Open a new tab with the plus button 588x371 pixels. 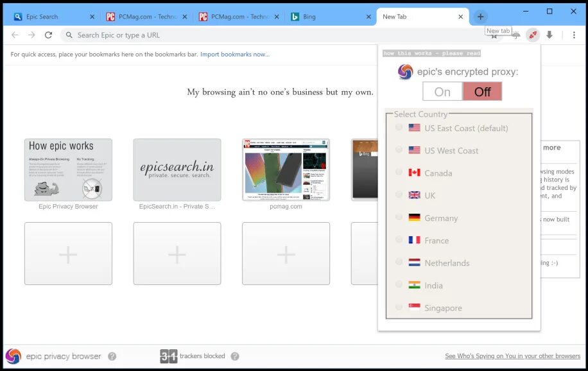[x=480, y=17]
